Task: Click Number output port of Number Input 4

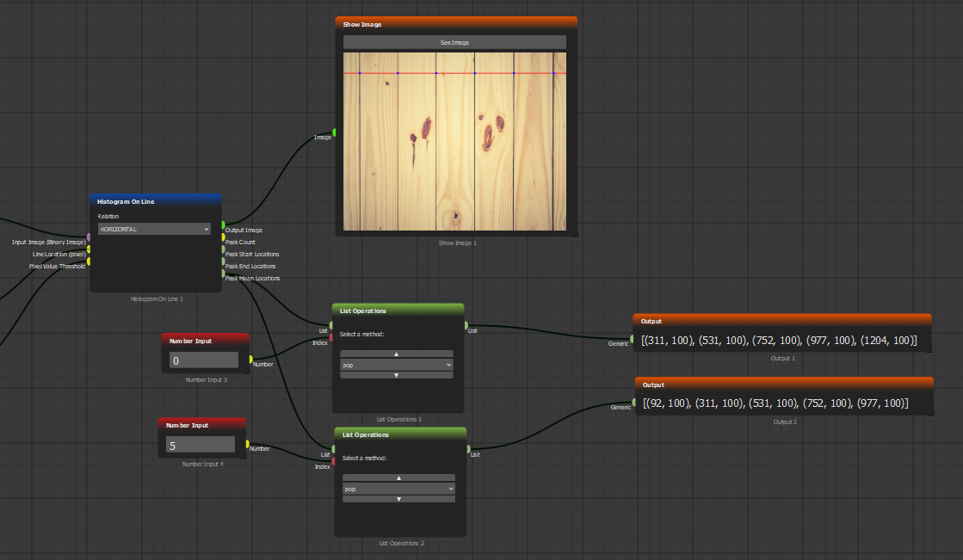Action: coord(247,445)
